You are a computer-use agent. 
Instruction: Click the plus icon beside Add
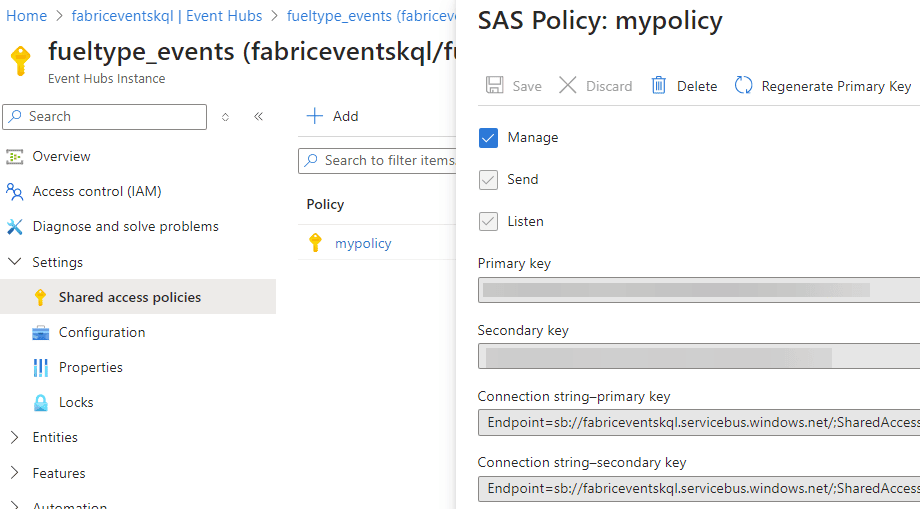point(314,116)
